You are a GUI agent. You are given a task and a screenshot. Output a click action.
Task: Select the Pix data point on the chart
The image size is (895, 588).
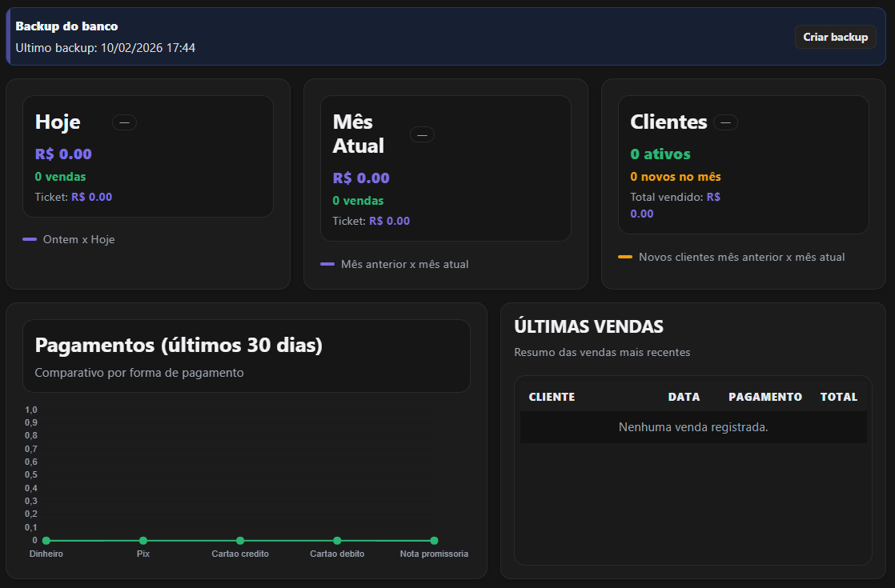coord(142,541)
